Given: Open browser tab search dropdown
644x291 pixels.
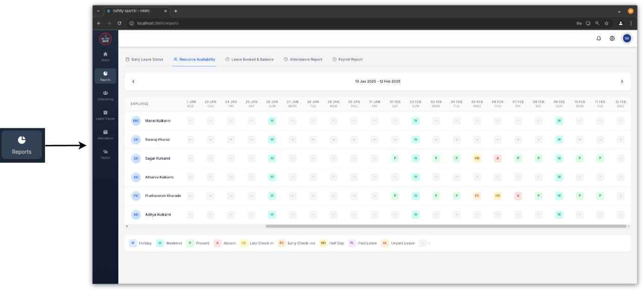Looking at the screenshot, I should click(x=98, y=11).
